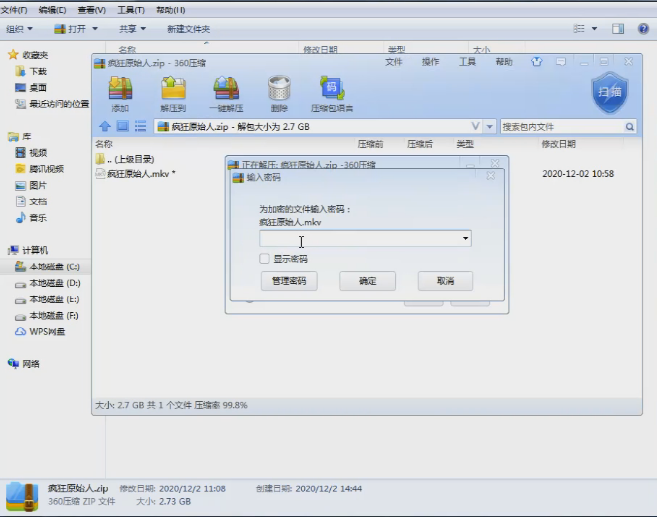The height and width of the screenshot is (517, 657).
Task: Open Explorer 共享 dropdown
Action: click(x=132, y=29)
